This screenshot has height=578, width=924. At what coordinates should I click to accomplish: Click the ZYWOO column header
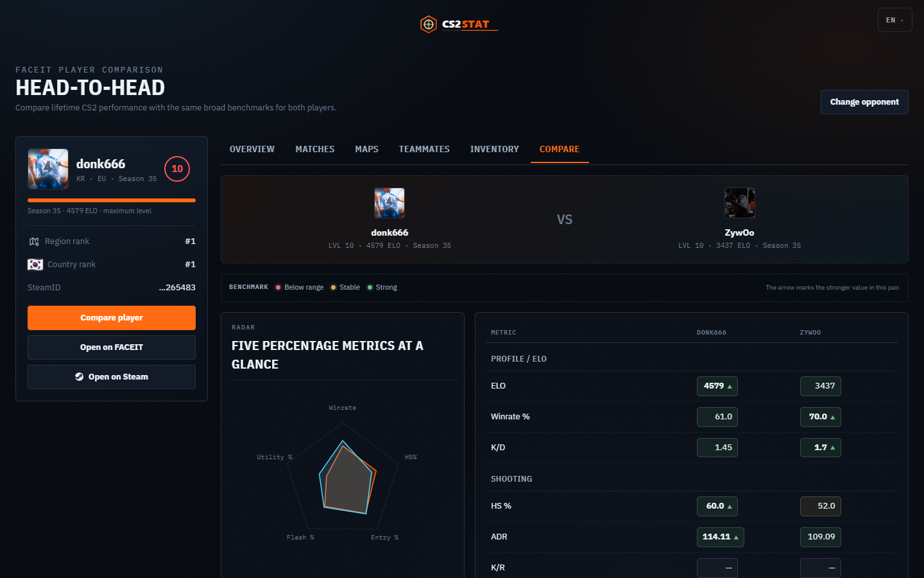pyautogui.click(x=810, y=333)
